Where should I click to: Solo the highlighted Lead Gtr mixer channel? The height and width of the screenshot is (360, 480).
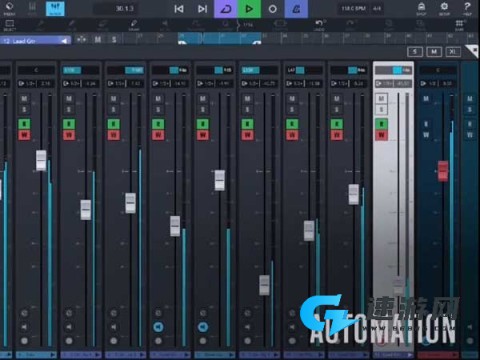tap(382, 110)
